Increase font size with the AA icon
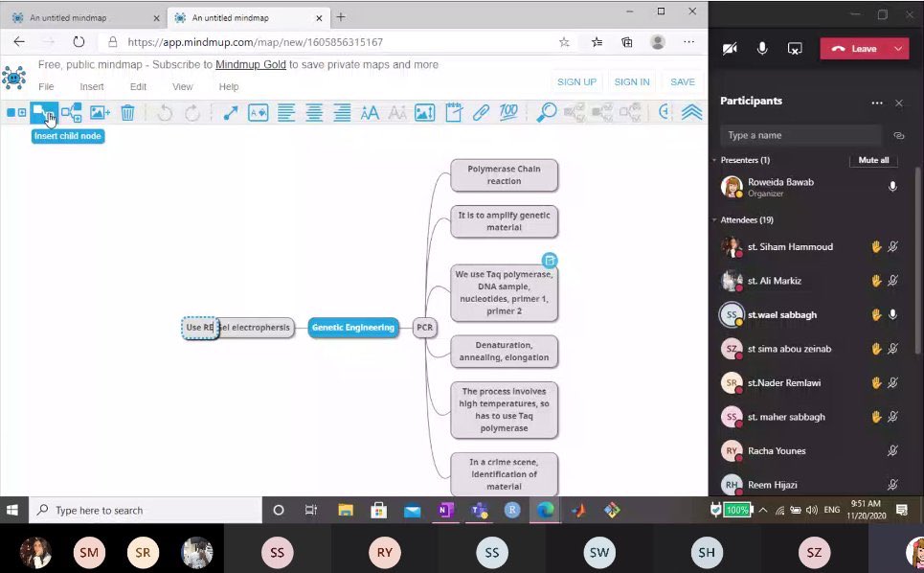 pyautogui.click(x=370, y=112)
